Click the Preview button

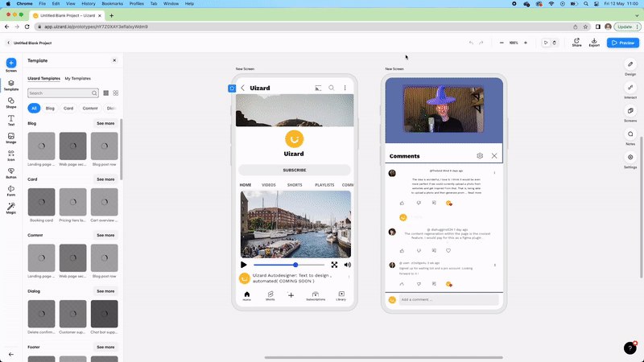click(624, 43)
